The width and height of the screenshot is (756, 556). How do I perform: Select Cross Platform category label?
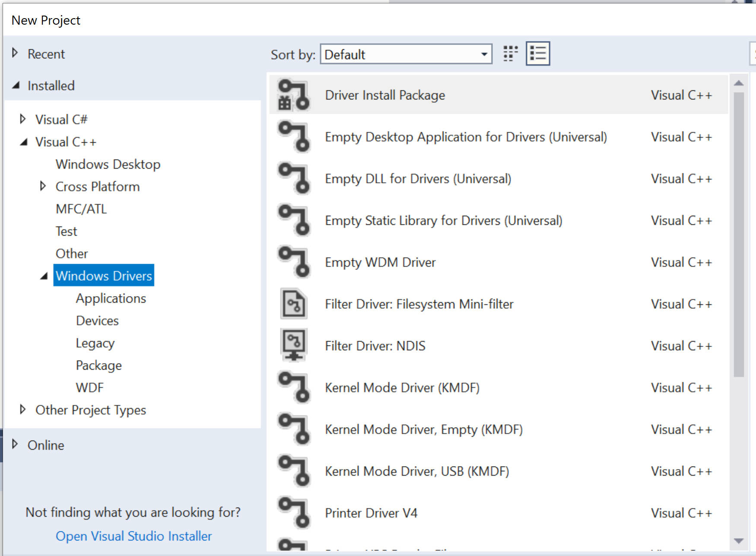(x=98, y=187)
